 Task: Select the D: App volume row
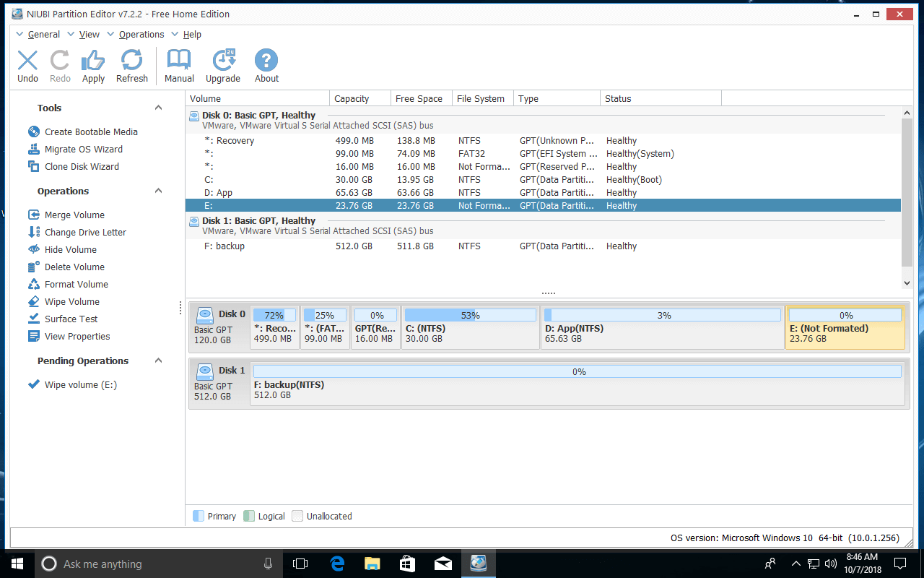pos(543,193)
